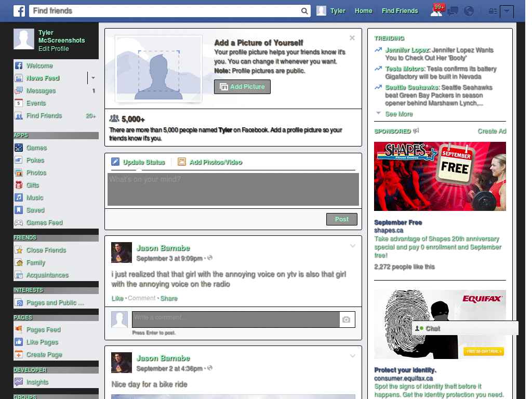Click the Post button
This screenshot has width=532, height=399.
[342, 219]
